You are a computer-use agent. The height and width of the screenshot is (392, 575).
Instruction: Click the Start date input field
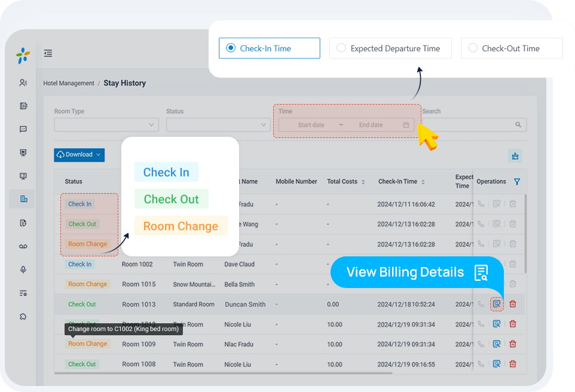point(311,125)
